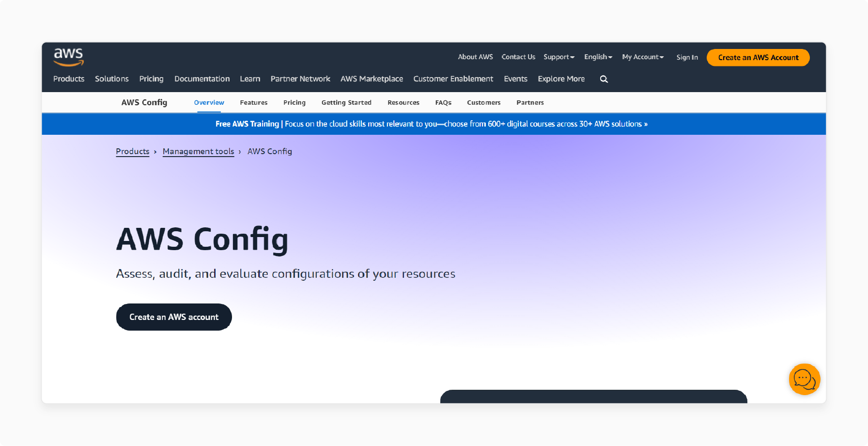Switch to the Features tab
The image size is (868, 446).
point(254,103)
